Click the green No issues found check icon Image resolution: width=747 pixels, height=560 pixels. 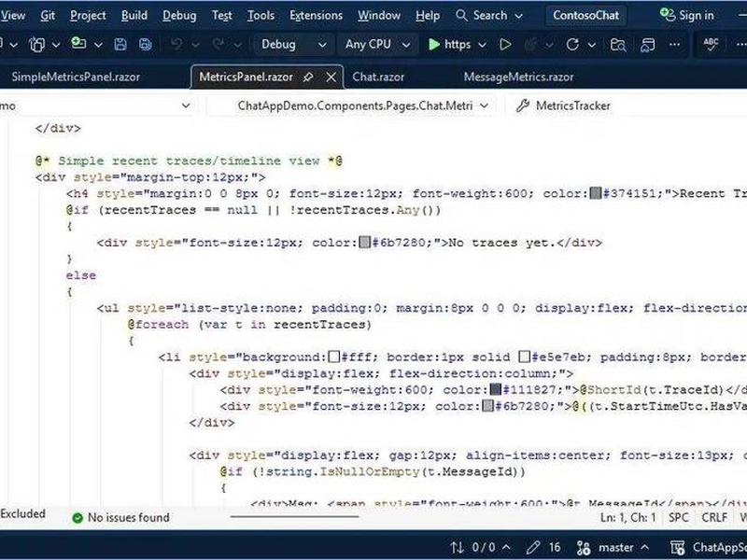click(78, 518)
